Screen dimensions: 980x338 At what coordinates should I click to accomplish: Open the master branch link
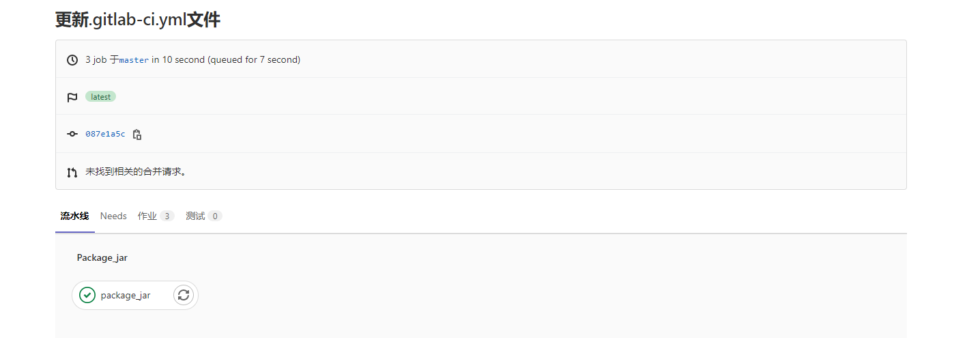pyautogui.click(x=134, y=60)
